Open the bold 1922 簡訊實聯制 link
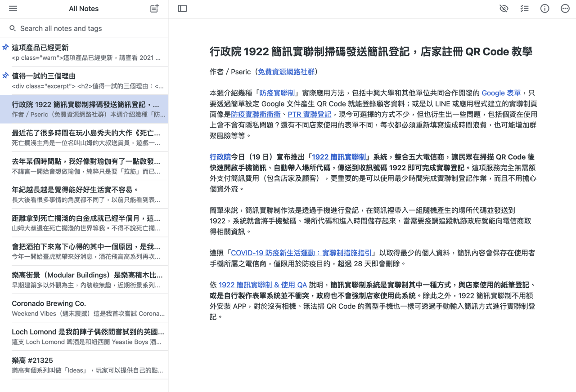Viewport: 576px width, 392px height. 339,157
